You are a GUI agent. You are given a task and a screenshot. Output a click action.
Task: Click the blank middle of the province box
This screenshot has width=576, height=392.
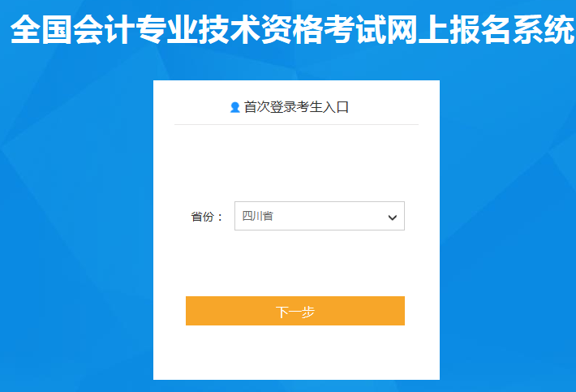pyautogui.click(x=331, y=216)
